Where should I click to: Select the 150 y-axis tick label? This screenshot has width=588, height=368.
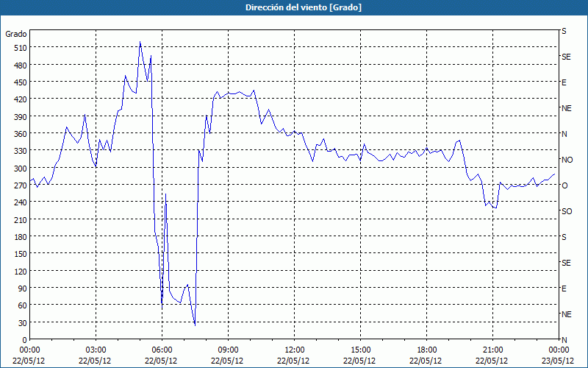coord(20,254)
